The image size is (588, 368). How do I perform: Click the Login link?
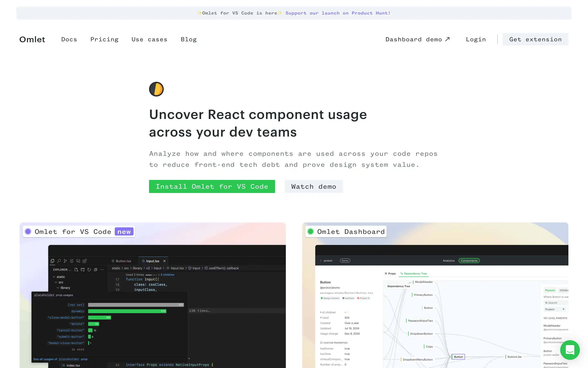point(476,39)
